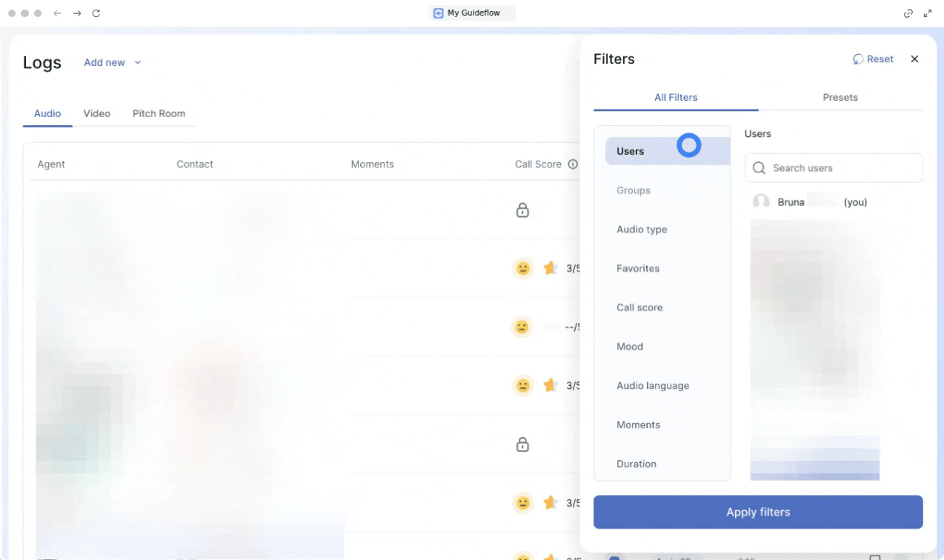944x560 pixels.
Task: Click the lock icon in first log row
Action: [x=522, y=210]
